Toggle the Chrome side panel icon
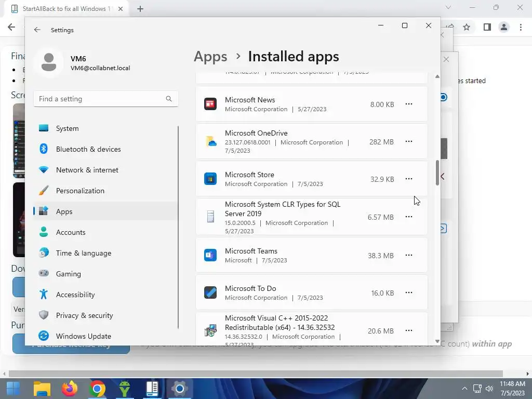 [487, 27]
